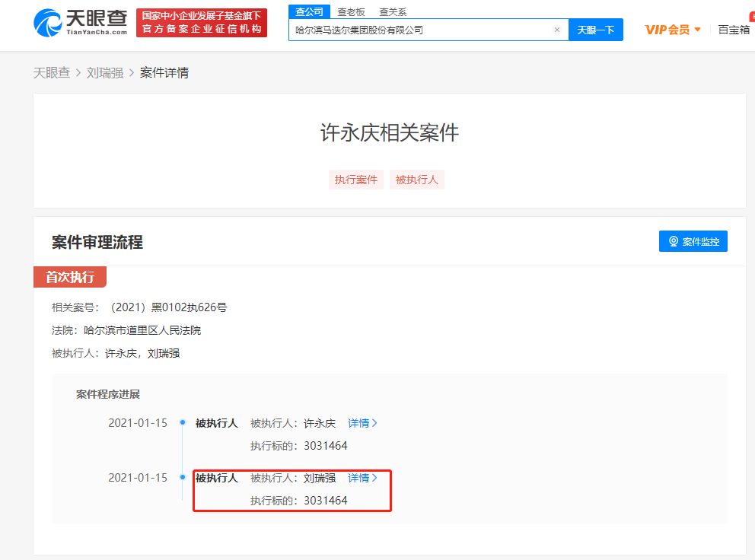The height and width of the screenshot is (560, 755).
Task: Open the VIP会员 dropdown arrow
Action: [697, 30]
